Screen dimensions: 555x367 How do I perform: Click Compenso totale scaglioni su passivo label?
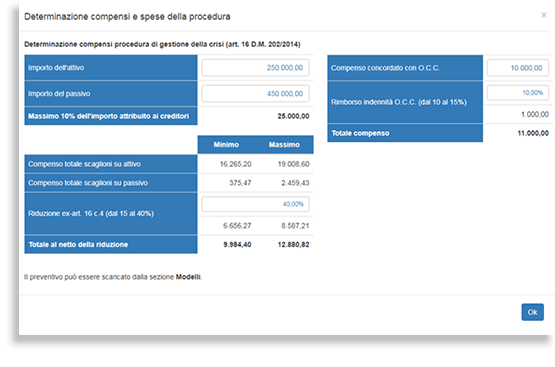(x=88, y=183)
